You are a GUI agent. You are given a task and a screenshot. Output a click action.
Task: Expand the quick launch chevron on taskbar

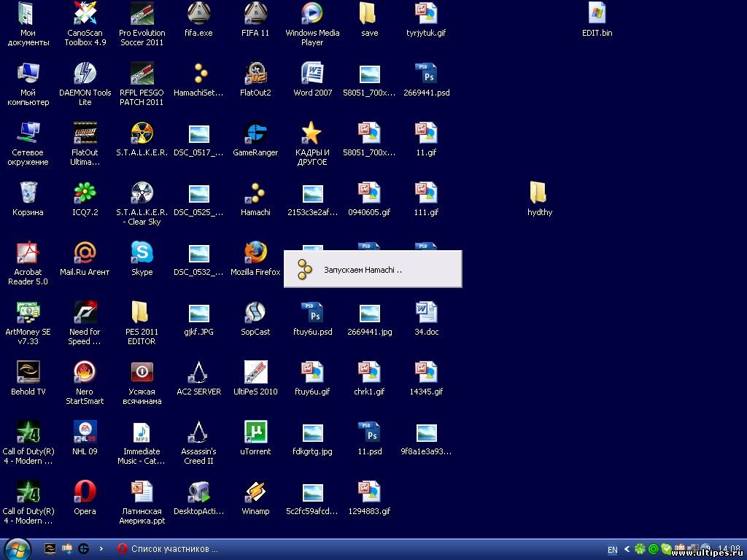[x=101, y=549]
